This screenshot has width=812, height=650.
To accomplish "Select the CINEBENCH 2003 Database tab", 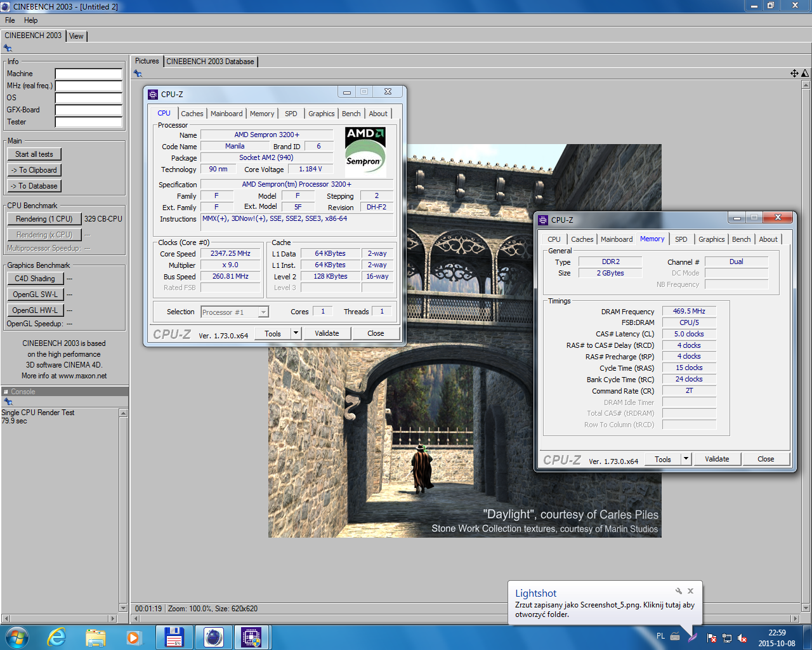I will (x=210, y=62).
